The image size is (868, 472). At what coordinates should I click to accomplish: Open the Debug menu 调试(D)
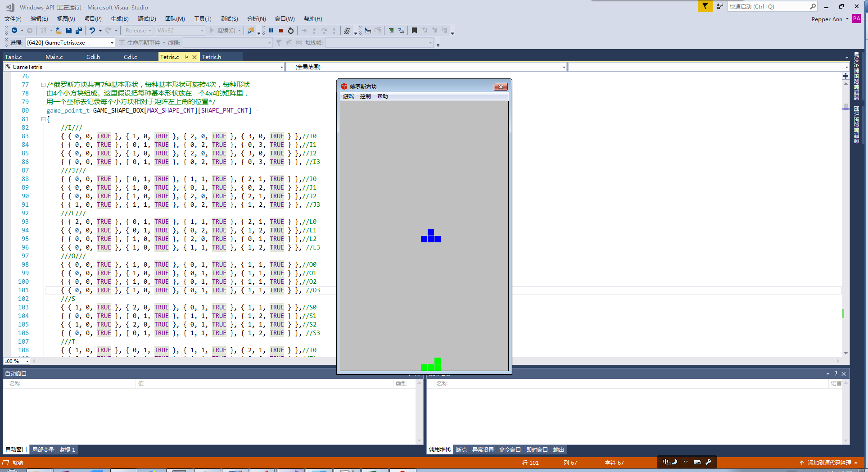(x=147, y=19)
